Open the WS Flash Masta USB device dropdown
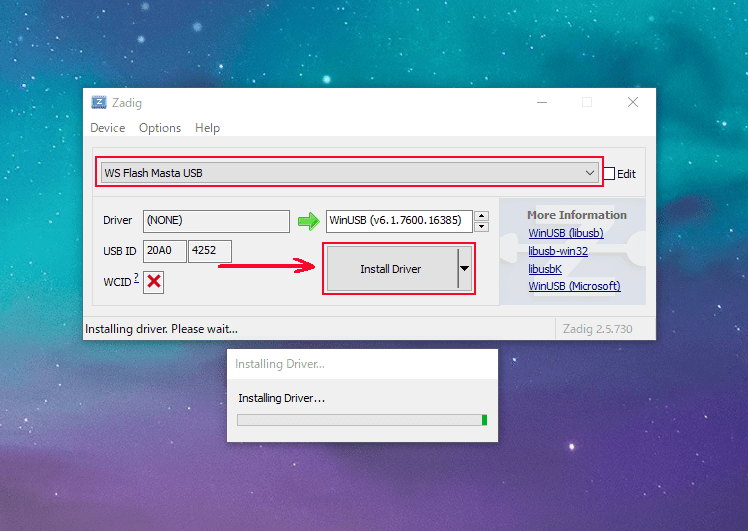Screen dimensions: 748x531 (350, 173)
